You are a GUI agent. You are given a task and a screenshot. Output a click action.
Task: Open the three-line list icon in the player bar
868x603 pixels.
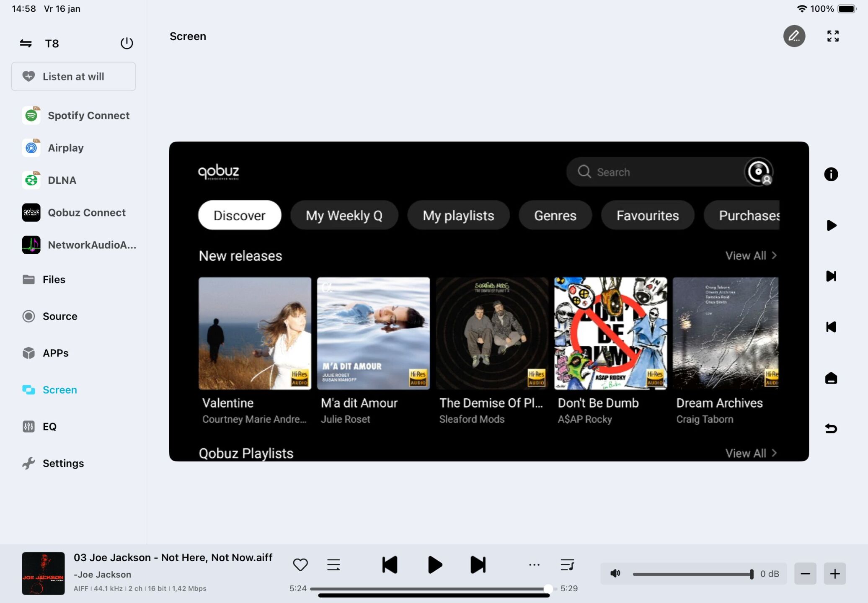[333, 564]
